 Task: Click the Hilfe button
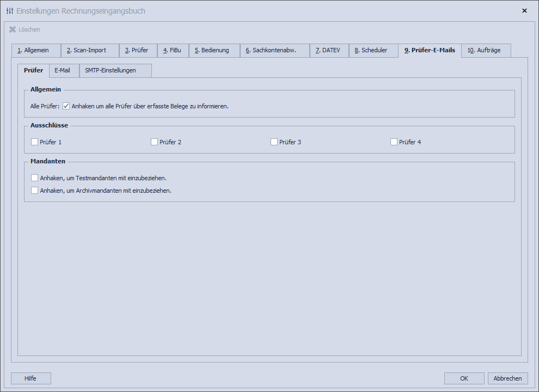[x=30, y=378]
